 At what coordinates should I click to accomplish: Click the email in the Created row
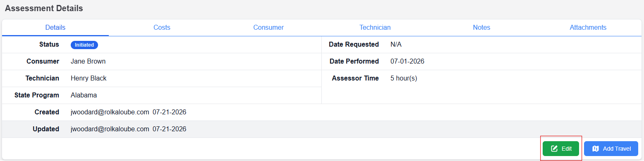tap(110, 112)
